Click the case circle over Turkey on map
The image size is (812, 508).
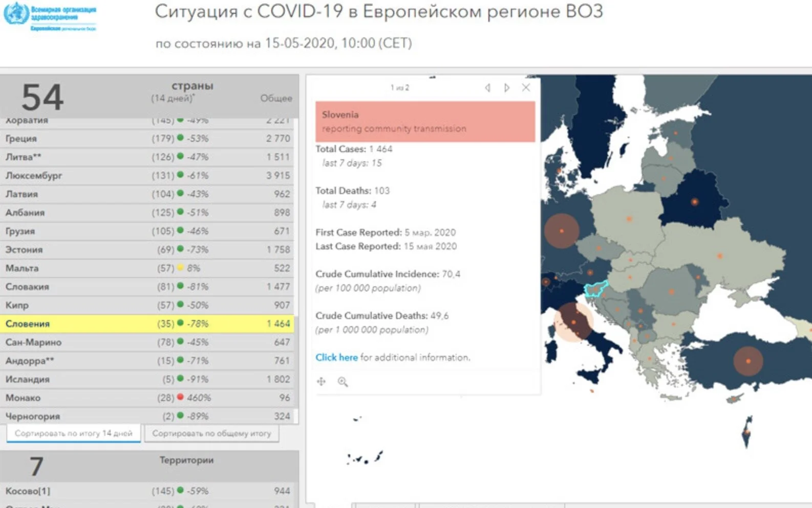click(749, 361)
